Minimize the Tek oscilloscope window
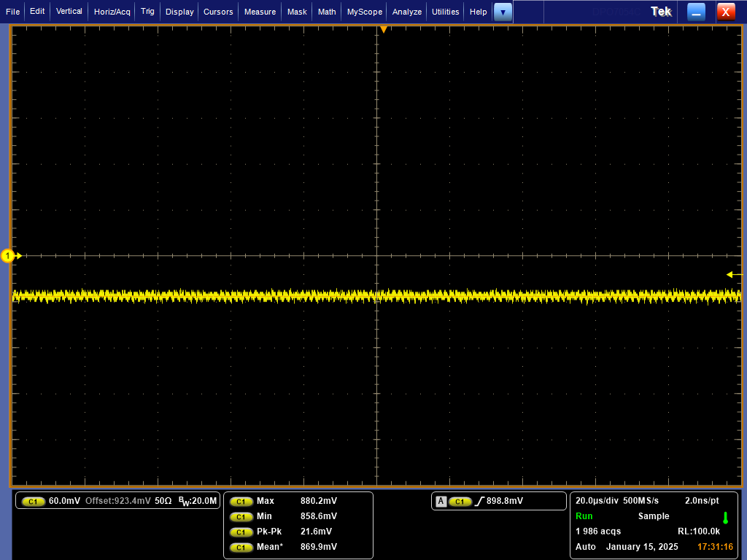The width and height of the screenshot is (747, 560). click(x=696, y=12)
